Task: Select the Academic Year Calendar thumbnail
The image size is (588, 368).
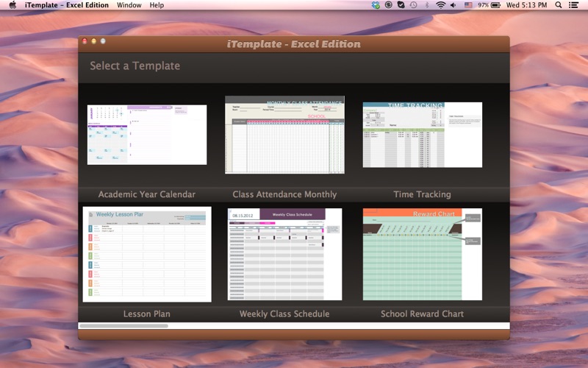Action: click(147, 135)
